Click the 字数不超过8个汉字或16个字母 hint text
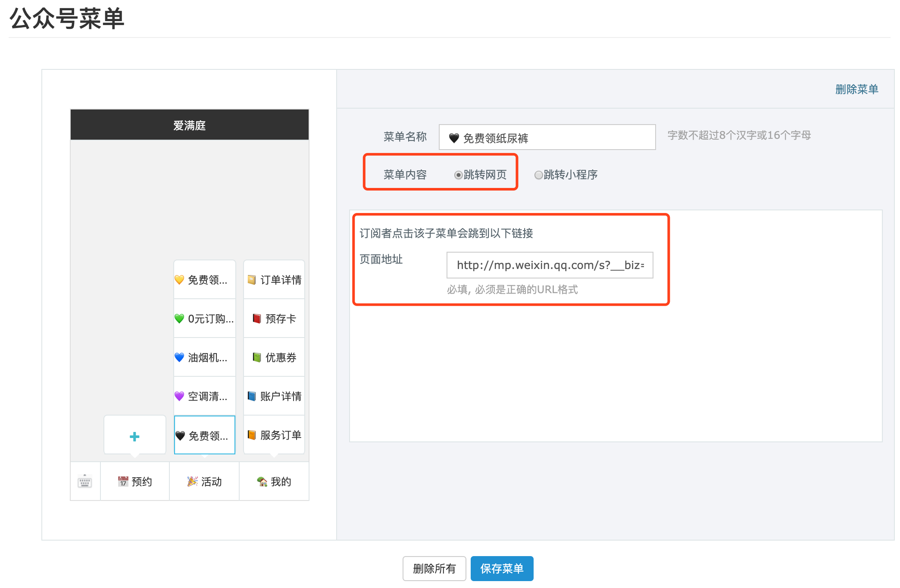900x588 pixels. [739, 135]
